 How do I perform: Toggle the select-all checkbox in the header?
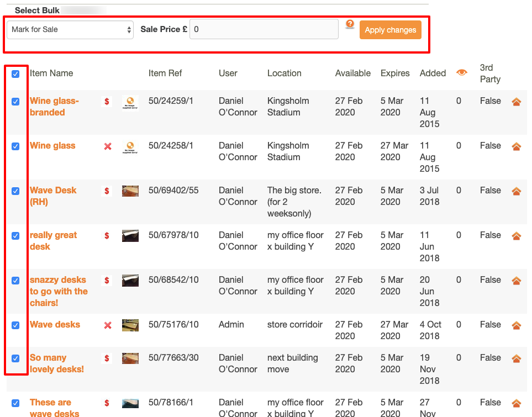pos(15,73)
